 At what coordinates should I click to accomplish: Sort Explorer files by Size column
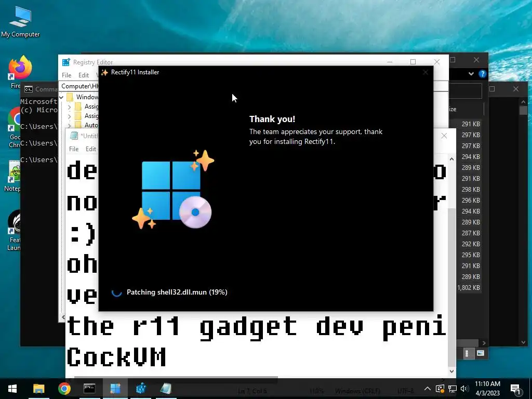453,109
